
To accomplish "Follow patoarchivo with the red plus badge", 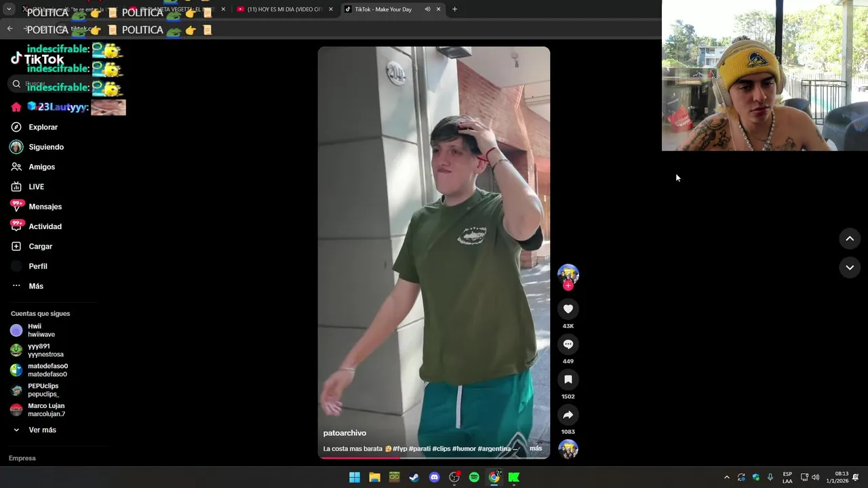I will tap(568, 285).
